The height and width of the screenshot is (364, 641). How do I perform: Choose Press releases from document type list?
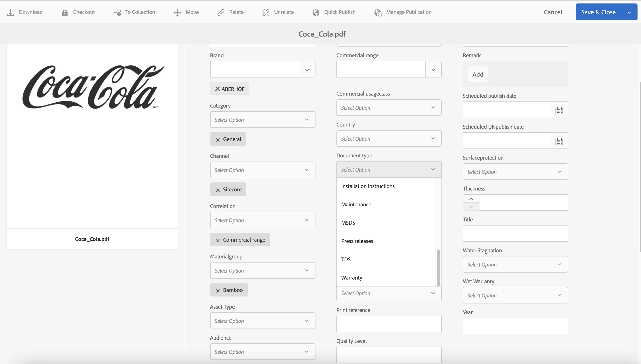tap(357, 241)
